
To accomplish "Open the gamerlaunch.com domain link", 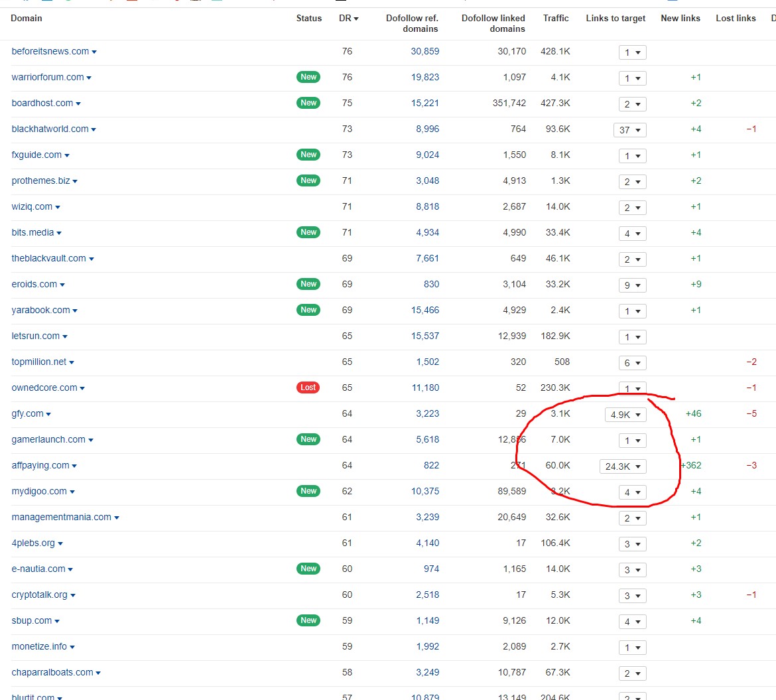I will [x=48, y=440].
